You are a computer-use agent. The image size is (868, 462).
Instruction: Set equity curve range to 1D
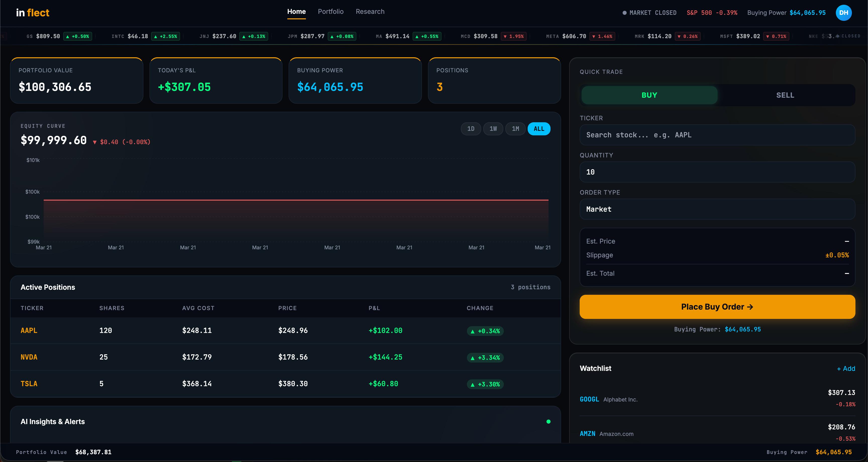point(471,129)
